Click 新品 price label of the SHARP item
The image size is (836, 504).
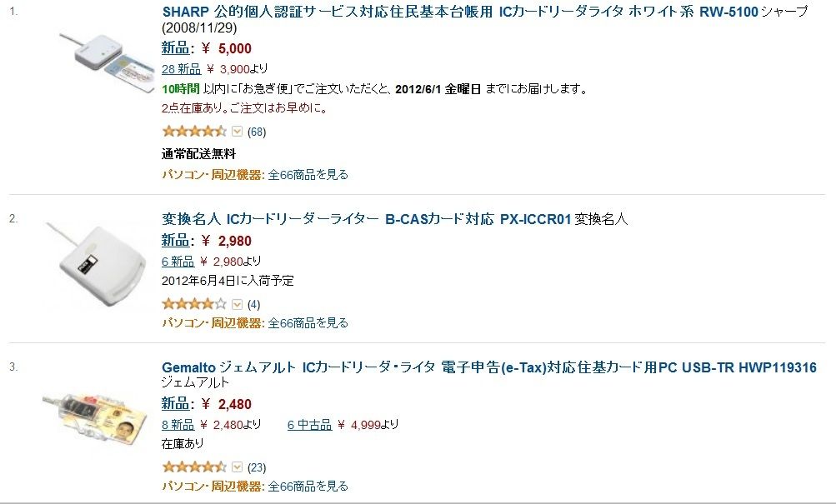click(175, 48)
